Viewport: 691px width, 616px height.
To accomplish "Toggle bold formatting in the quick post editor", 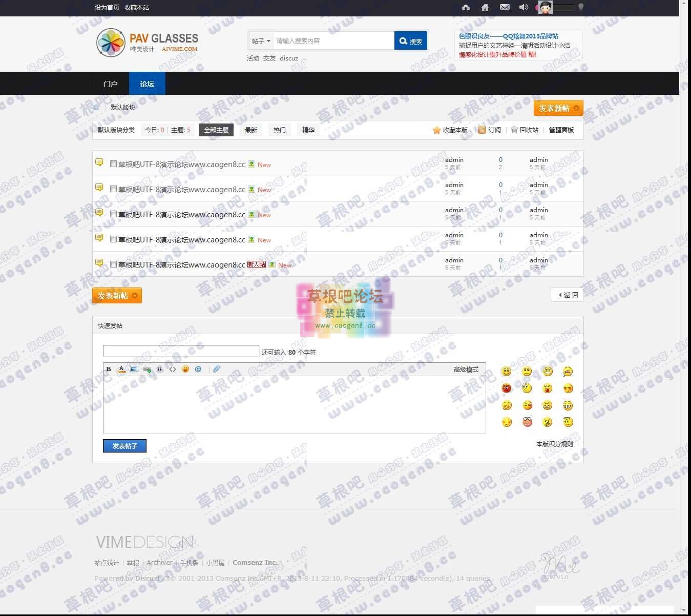I will pos(108,369).
